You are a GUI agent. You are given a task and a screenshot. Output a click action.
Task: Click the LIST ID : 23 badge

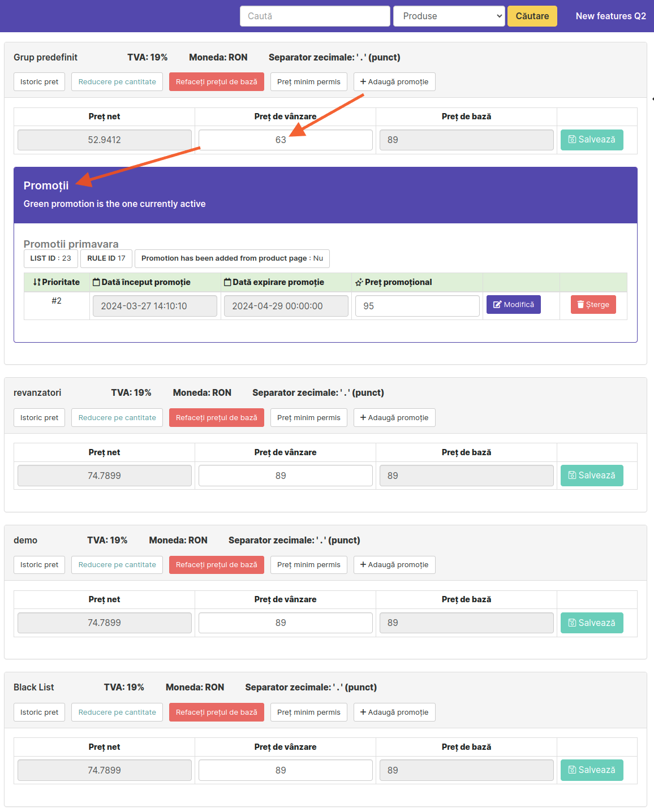[51, 258]
